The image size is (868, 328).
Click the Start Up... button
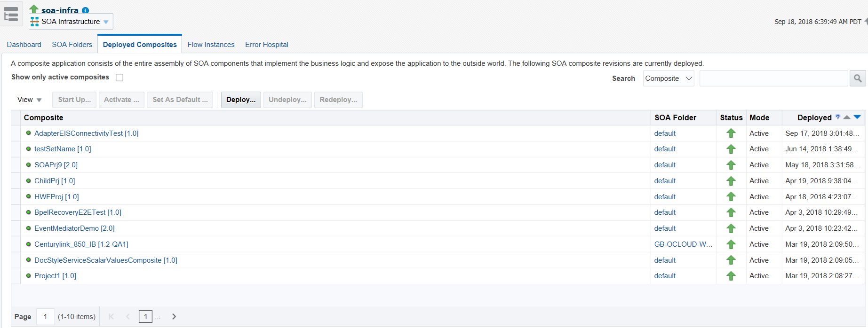coord(75,100)
